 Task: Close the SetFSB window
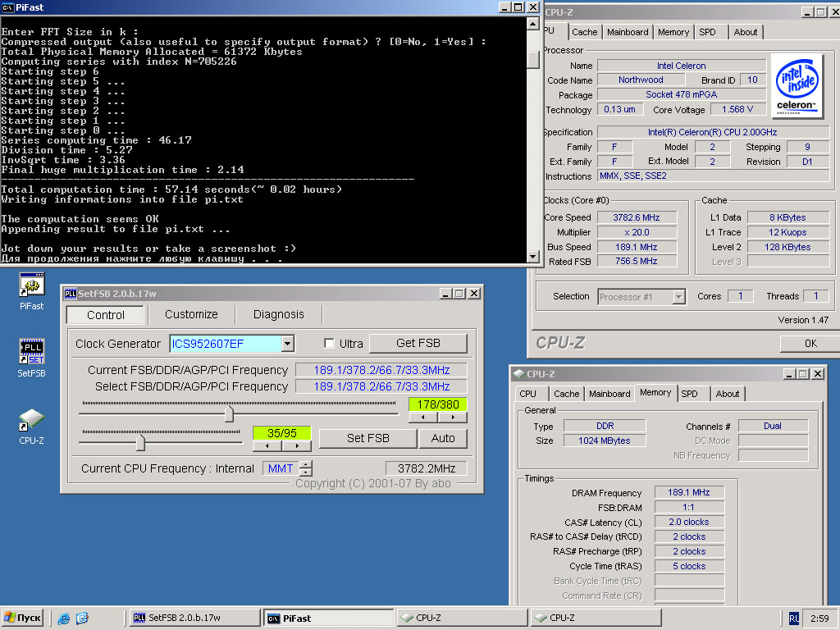pyautogui.click(x=474, y=294)
